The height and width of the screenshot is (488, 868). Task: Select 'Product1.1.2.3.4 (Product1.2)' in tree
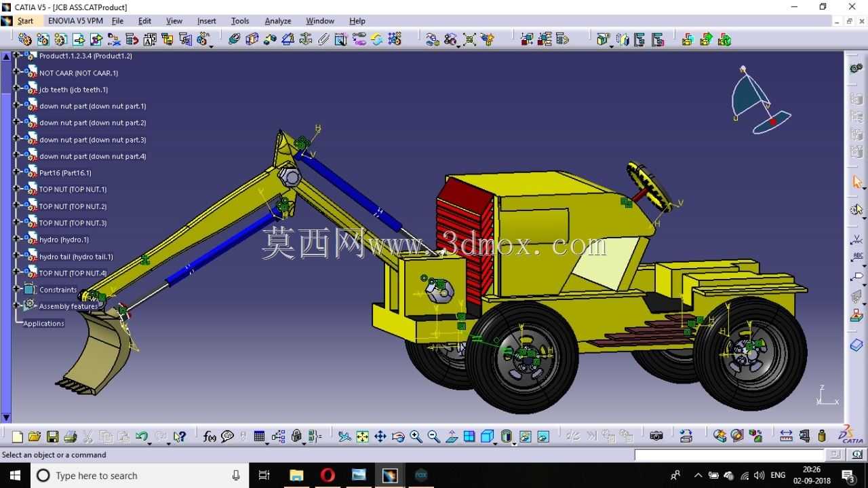85,56
